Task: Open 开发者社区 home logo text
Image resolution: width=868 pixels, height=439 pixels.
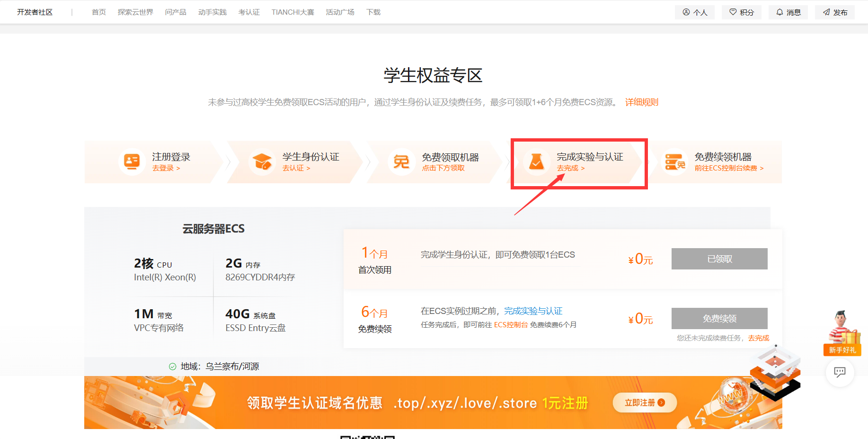Action: pos(35,12)
